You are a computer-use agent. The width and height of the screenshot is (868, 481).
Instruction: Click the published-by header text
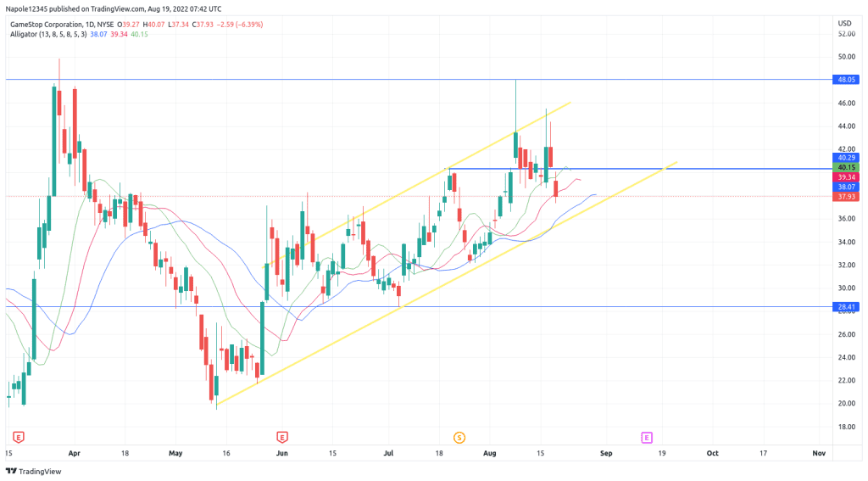[114, 8]
